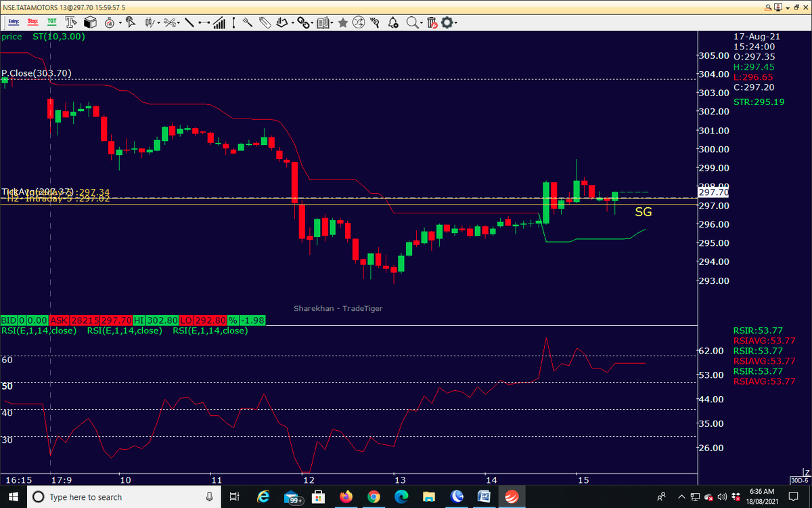
Task: Select the pitchfork drawing tool
Action: [247, 22]
